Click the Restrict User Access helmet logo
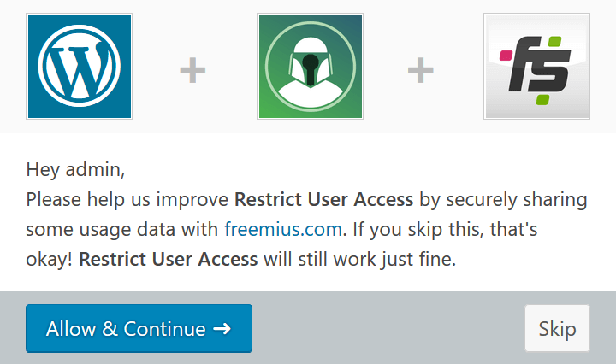616x364 pixels. coord(310,67)
